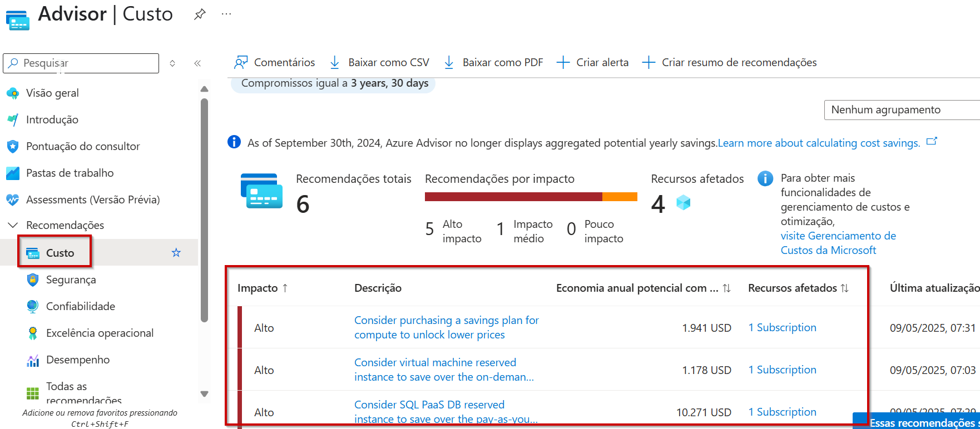This screenshot has width=980, height=429.
Task: Click info icon beside Para obter mais
Action: (765, 178)
